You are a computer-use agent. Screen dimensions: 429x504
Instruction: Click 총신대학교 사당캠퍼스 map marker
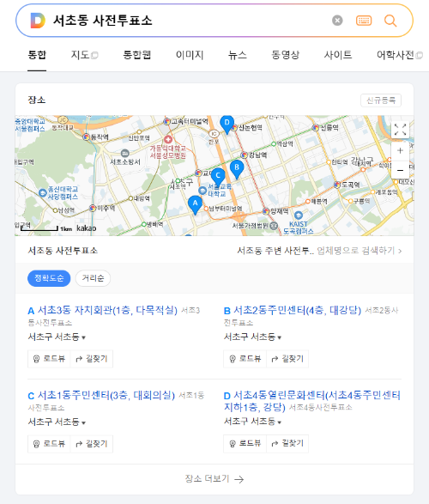click(43, 193)
